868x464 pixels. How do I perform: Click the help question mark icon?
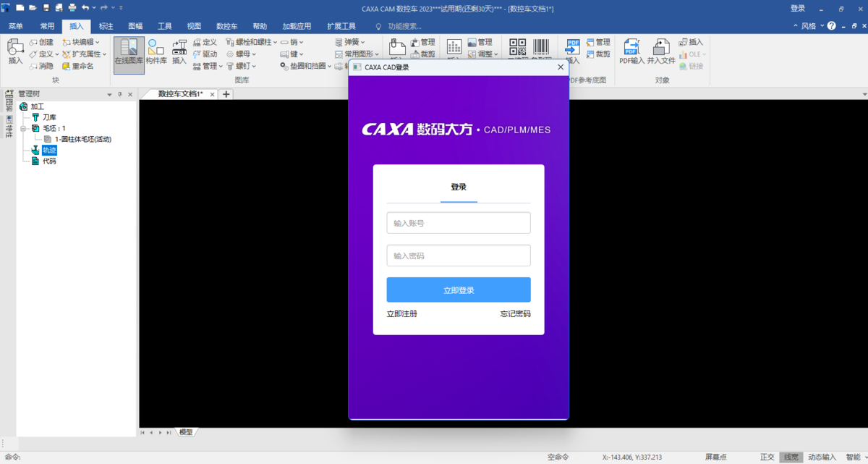832,26
